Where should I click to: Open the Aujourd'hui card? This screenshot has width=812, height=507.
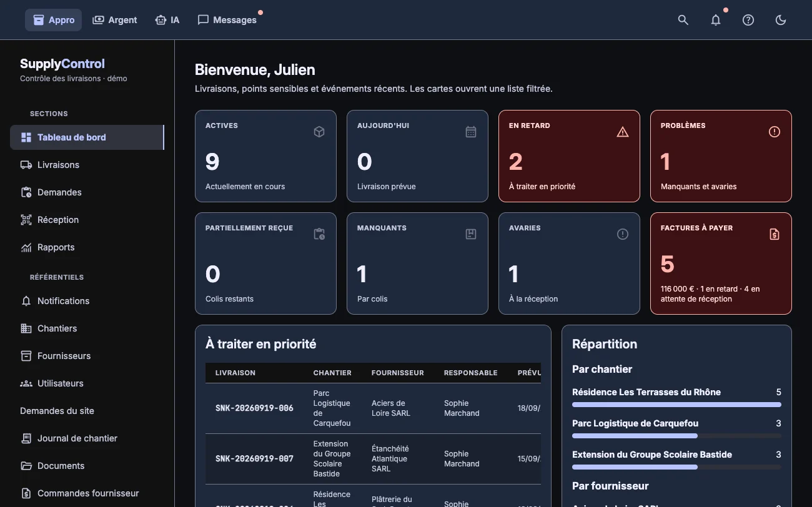tap(417, 156)
